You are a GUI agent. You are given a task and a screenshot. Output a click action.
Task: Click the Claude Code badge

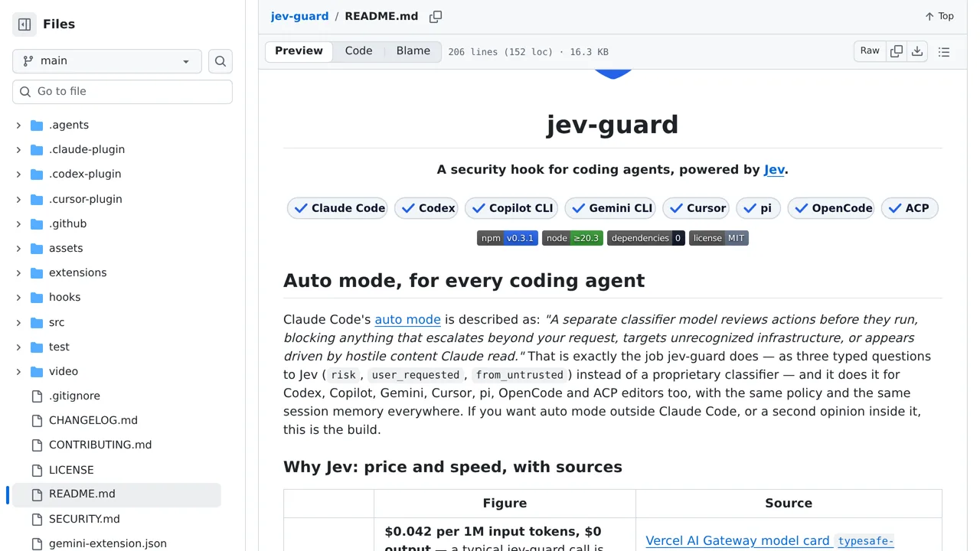[338, 208]
